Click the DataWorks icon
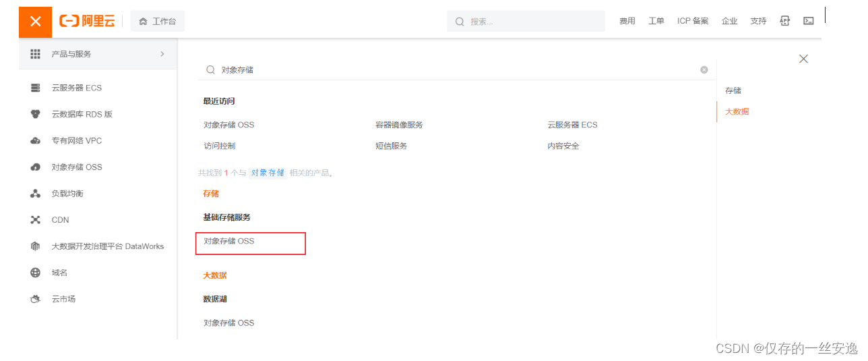Viewport: 868px width, 361px height. coord(36,246)
